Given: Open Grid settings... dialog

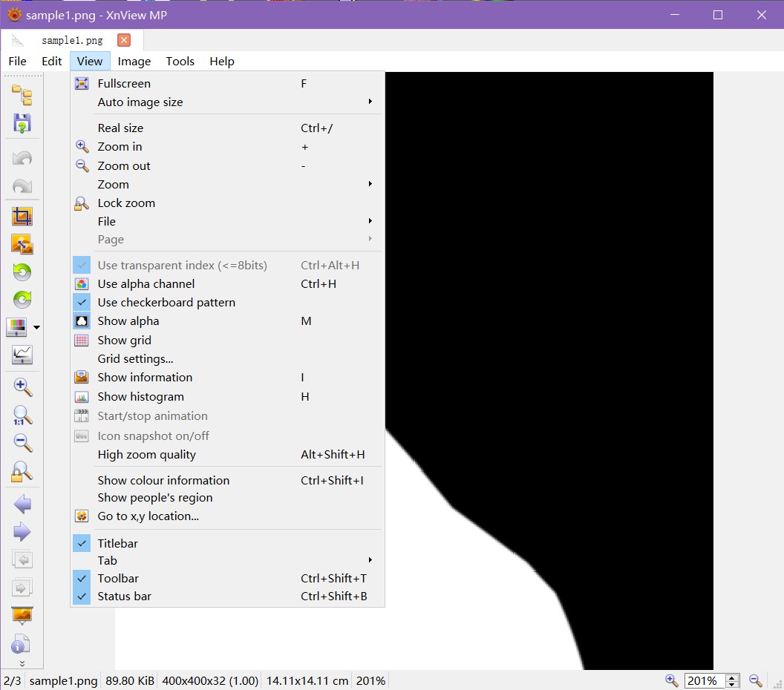Looking at the screenshot, I should click(x=227, y=359).
